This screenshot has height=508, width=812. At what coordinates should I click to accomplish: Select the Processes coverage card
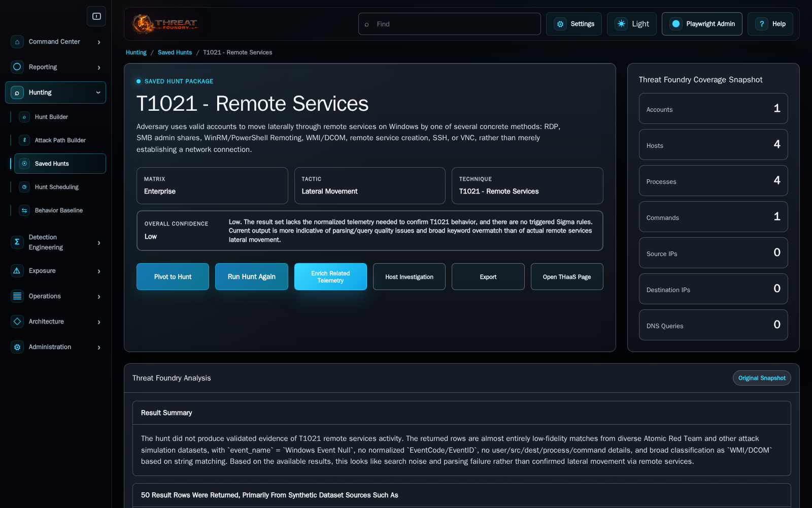click(713, 181)
